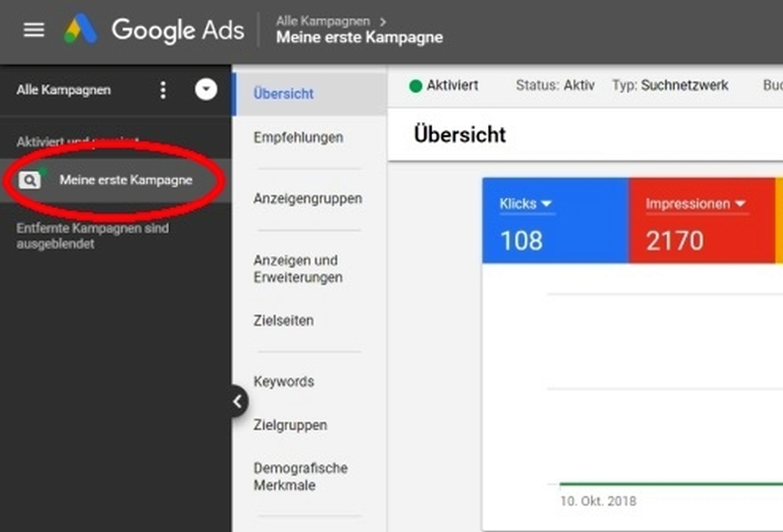Navigate to Zielseiten
Image resolution: width=783 pixels, height=532 pixels.
pos(283,321)
